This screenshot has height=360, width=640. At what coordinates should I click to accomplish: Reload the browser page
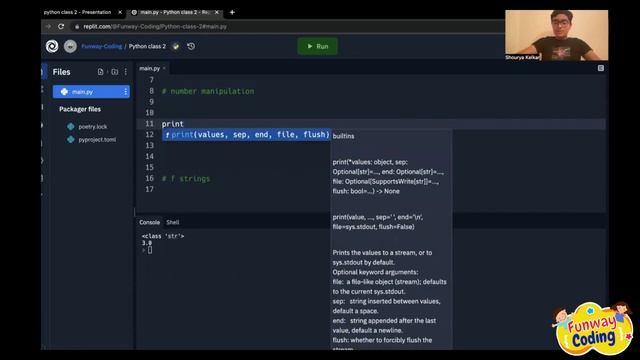click(61, 27)
